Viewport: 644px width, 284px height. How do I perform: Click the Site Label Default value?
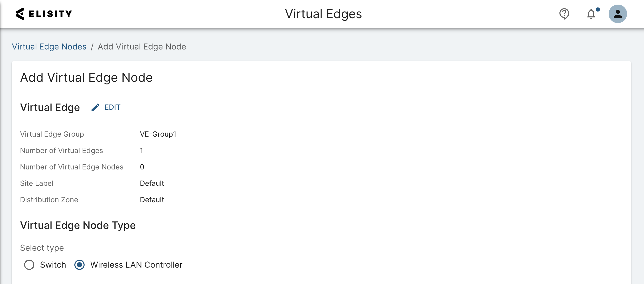[x=152, y=183]
